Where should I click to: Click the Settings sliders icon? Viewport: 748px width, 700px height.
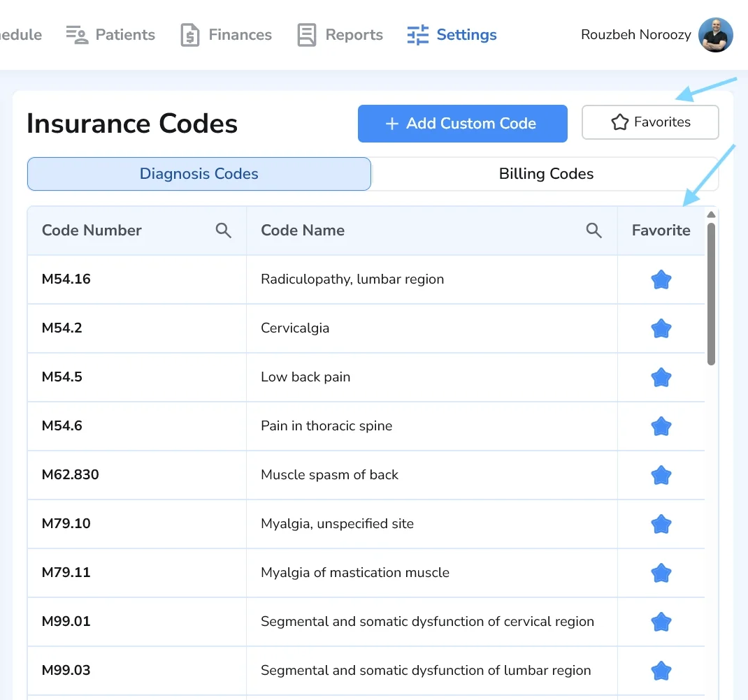(x=417, y=34)
